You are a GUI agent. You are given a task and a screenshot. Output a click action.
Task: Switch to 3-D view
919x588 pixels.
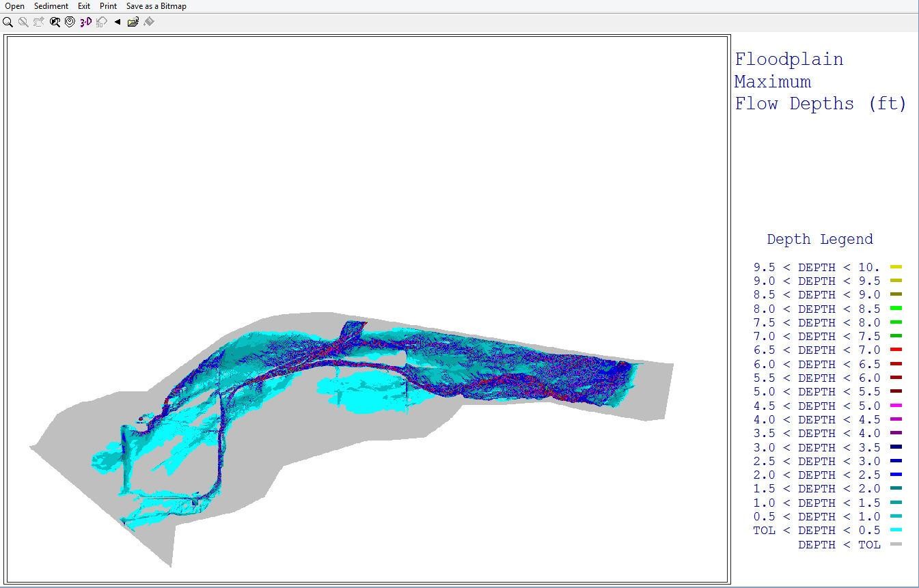click(x=85, y=22)
